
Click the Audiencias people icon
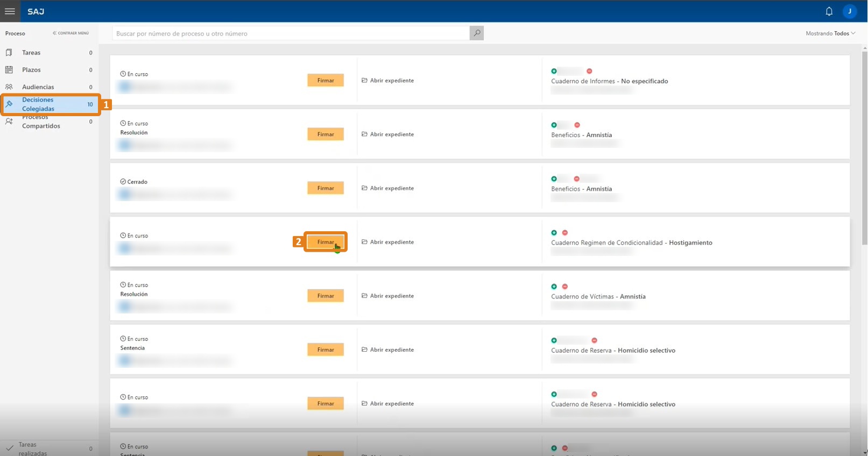click(9, 87)
